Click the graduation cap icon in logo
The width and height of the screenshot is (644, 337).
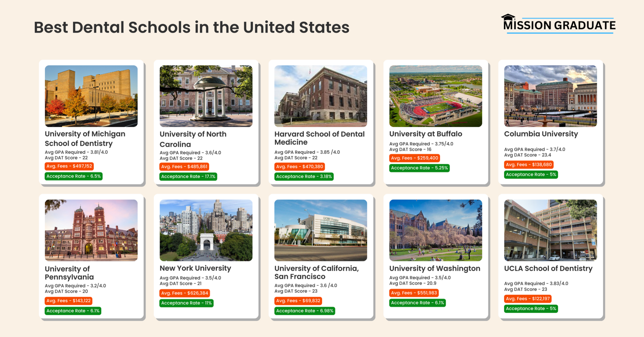(508, 17)
